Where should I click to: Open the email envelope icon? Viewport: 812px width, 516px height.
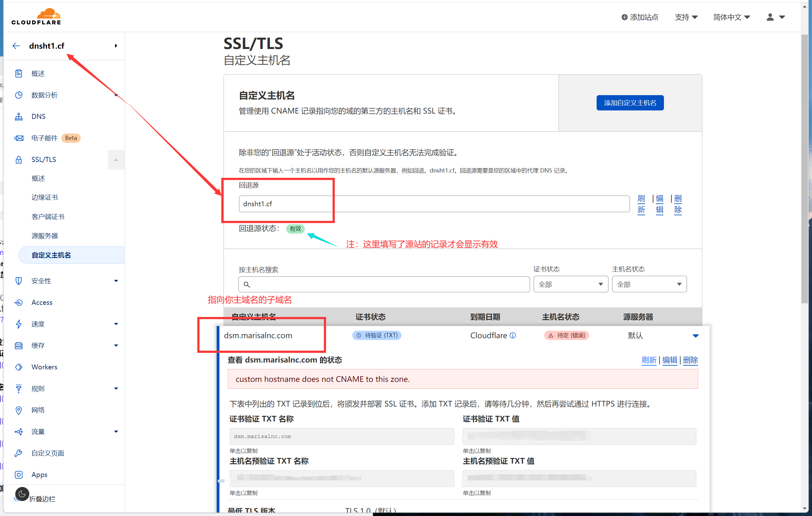[18, 138]
